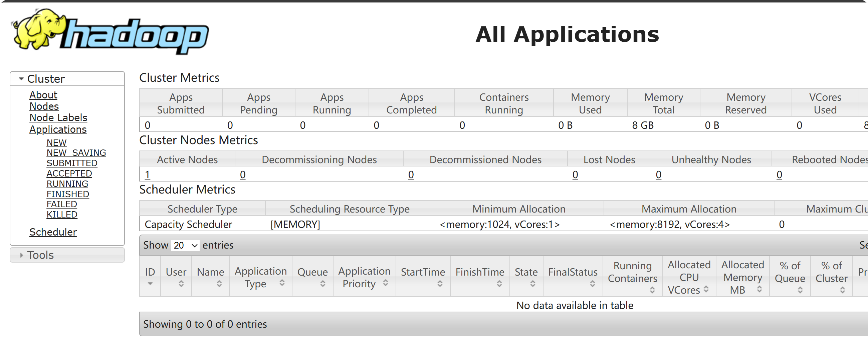Image resolution: width=868 pixels, height=343 pixels.
Task: Sort by Running Containers column
Action: (632, 277)
